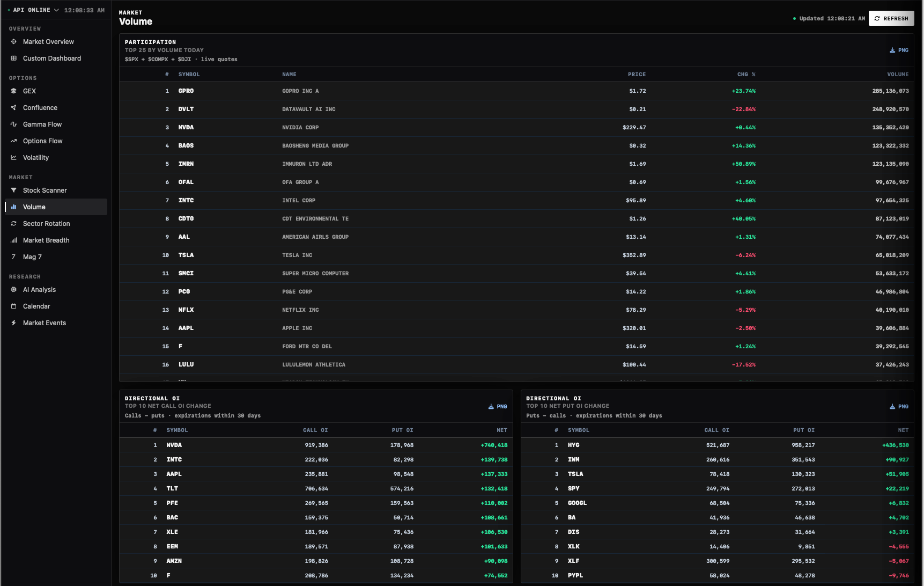Click the REFRESH button

891,18
